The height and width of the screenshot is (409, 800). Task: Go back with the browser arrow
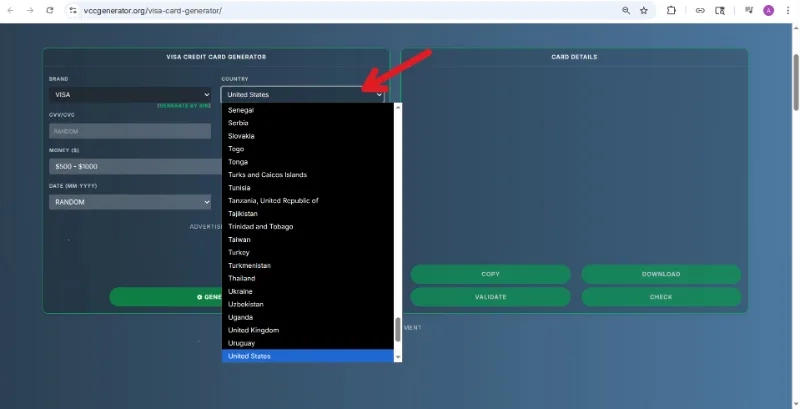pyautogui.click(x=10, y=10)
